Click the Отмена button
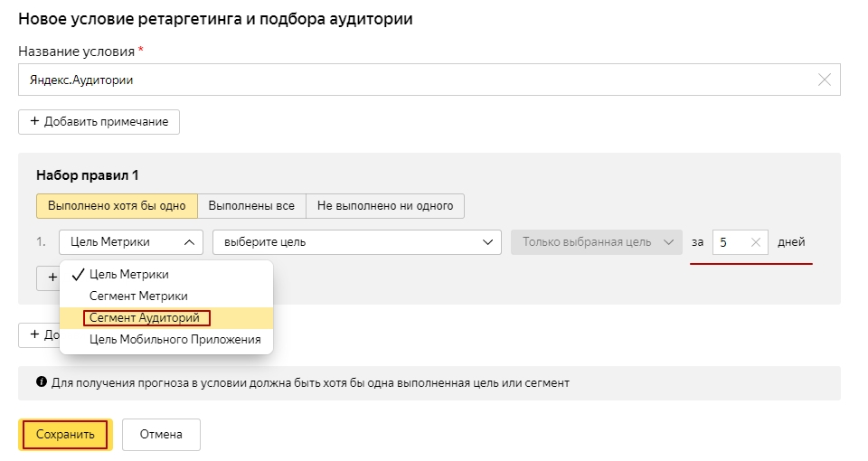This screenshot has height=461, width=868. [161, 435]
